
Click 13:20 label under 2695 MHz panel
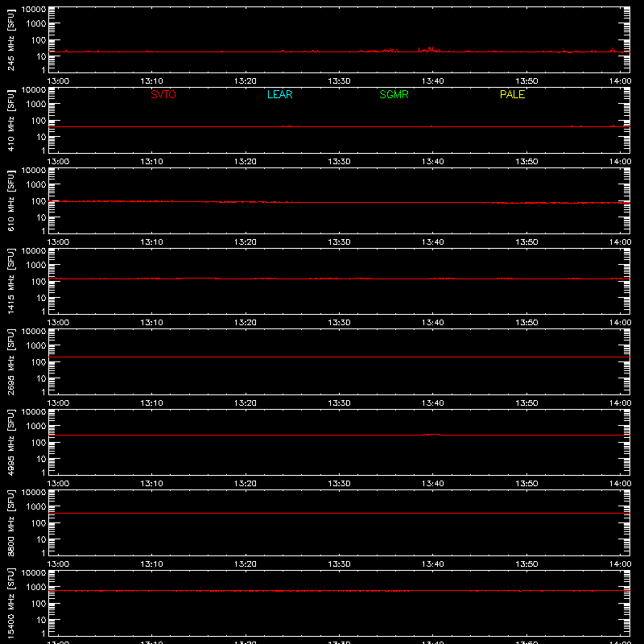coord(246,403)
